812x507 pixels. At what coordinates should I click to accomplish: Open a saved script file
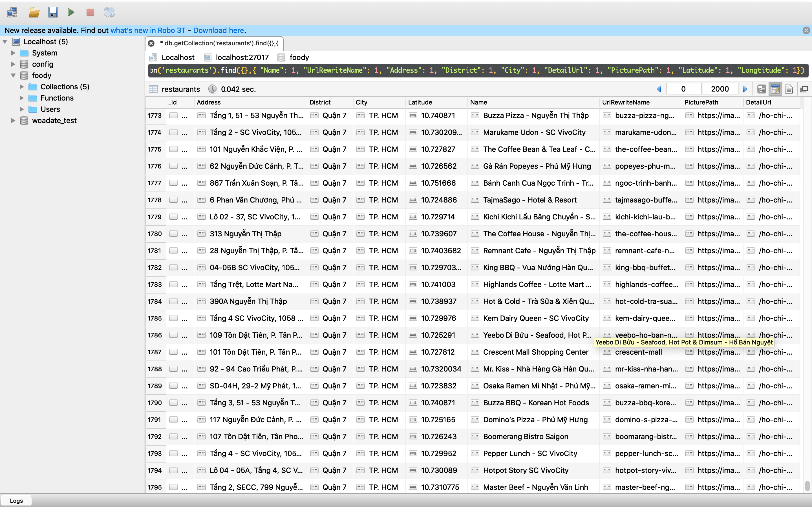34,12
